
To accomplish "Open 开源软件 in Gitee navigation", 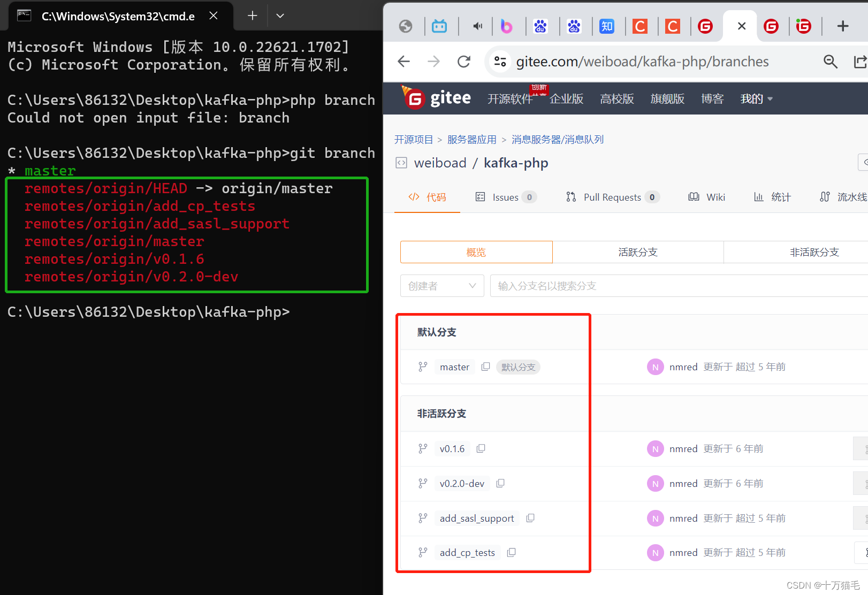I will [510, 98].
